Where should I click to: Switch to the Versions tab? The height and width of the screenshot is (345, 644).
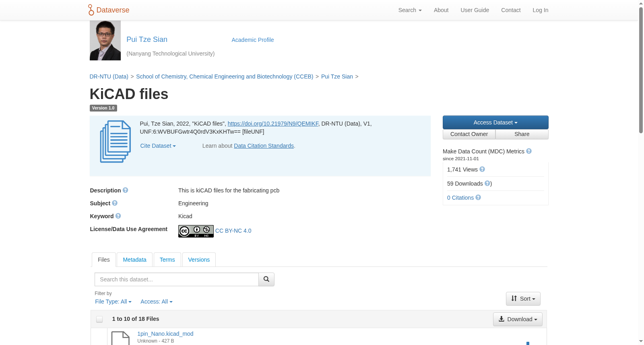click(199, 260)
